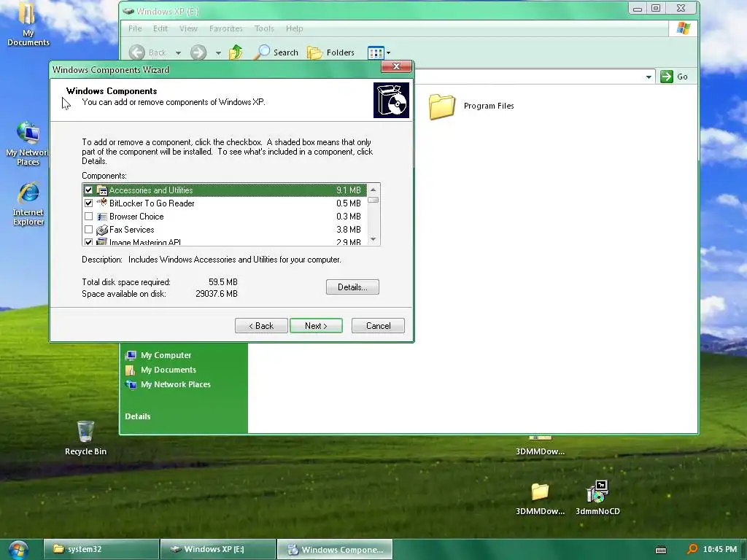Image resolution: width=747 pixels, height=560 pixels.
Task: Click the Fax Services component icon
Action: pyautogui.click(x=102, y=230)
